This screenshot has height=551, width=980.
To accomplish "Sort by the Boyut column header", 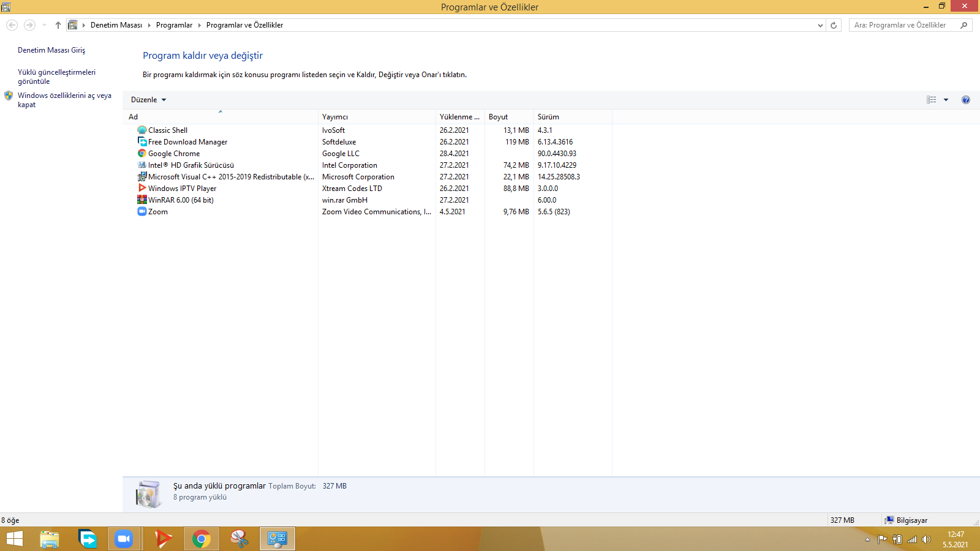I will point(509,117).
